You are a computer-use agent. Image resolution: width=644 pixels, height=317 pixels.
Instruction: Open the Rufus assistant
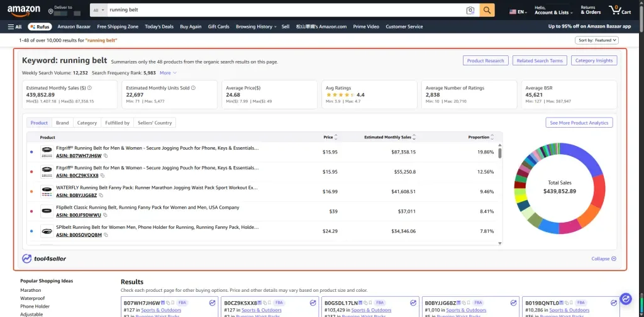[40, 26]
